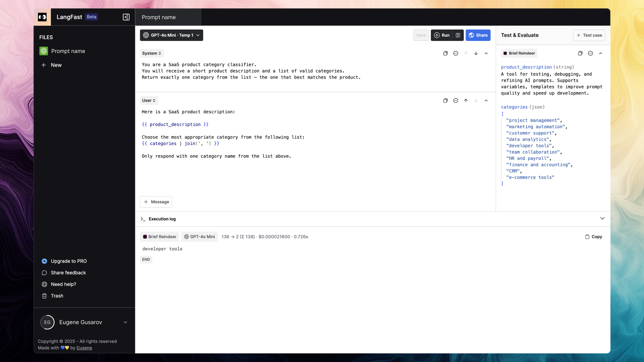Click the disabled Save button
Image resolution: width=644 pixels, height=362 pixels.
[421, 35]
